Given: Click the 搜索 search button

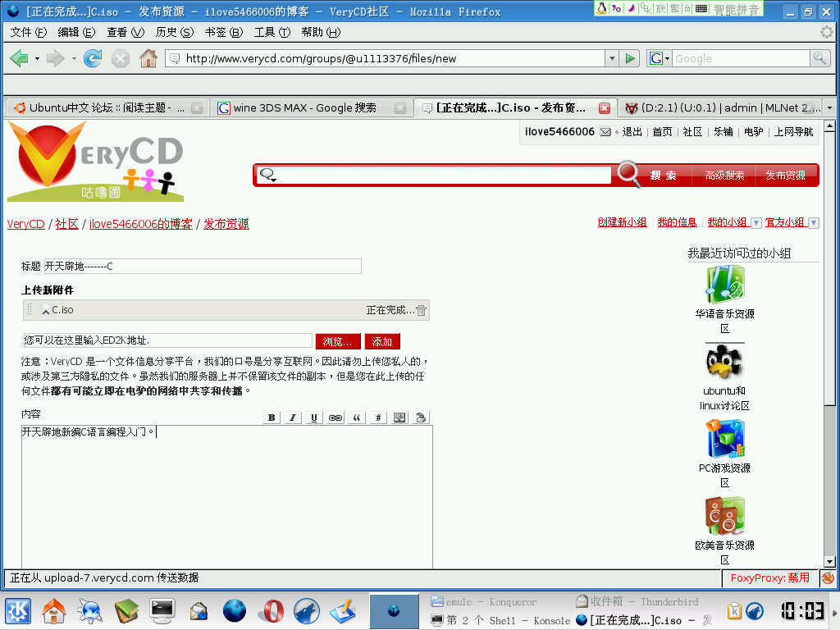Looking at the screenshot, I should tap(663, 176).
